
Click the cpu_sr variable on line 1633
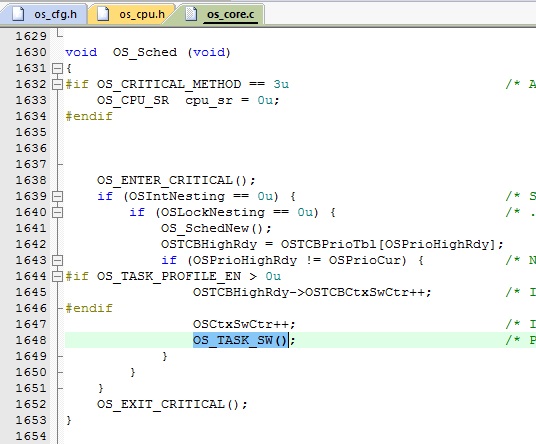point(209,100)
